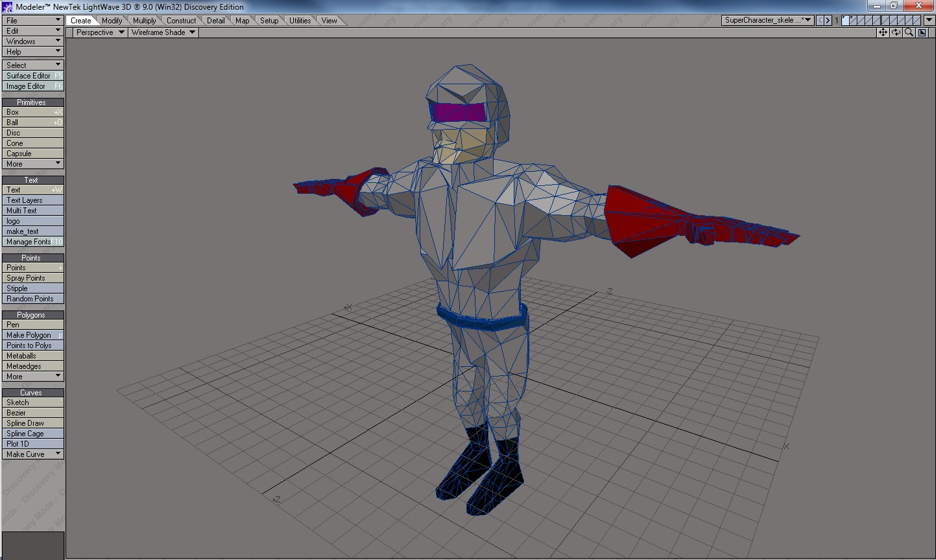936x560 pixels.
Task: Click the viewport maximize icon
Action: coord(921,32)
